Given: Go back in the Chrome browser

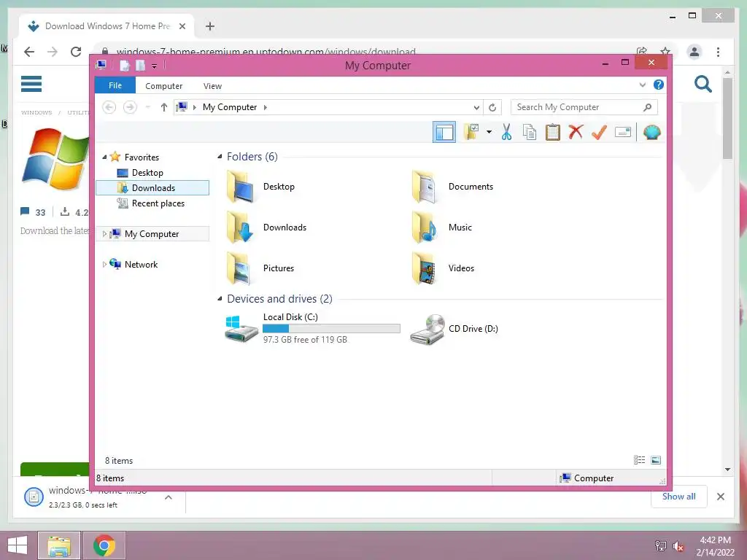Looking at the screenshot, I should (x=29, y=52).
